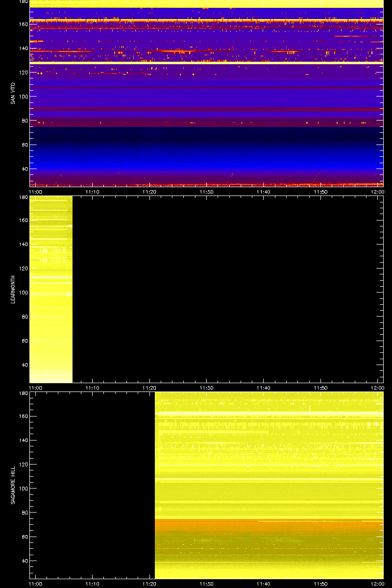Click the 80 frequency tick on Sagamore Hill axis
Image resolution: width=392 pixels, height=588 pixels.
click(x=24, y=513)
